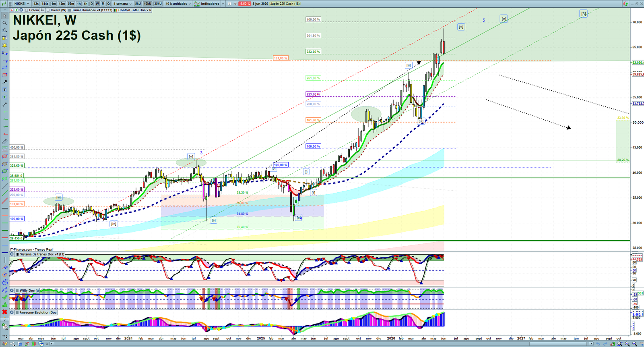Image resolution: width=644 pixels, height=347 pixels.
Task: Select the comment bubble text tool
Action: click(4, 97)
